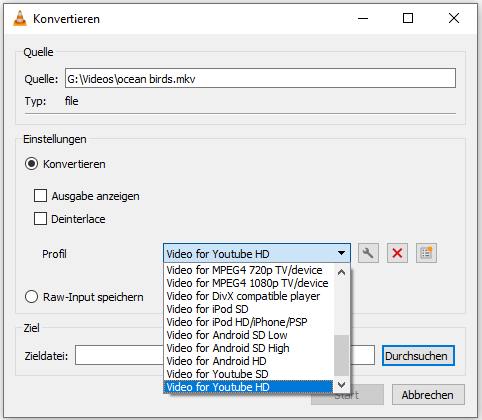Focus the Quelle path field
The width and height of the screenshot is (482, 420).
pyautogui.click(x=260, y=78)
